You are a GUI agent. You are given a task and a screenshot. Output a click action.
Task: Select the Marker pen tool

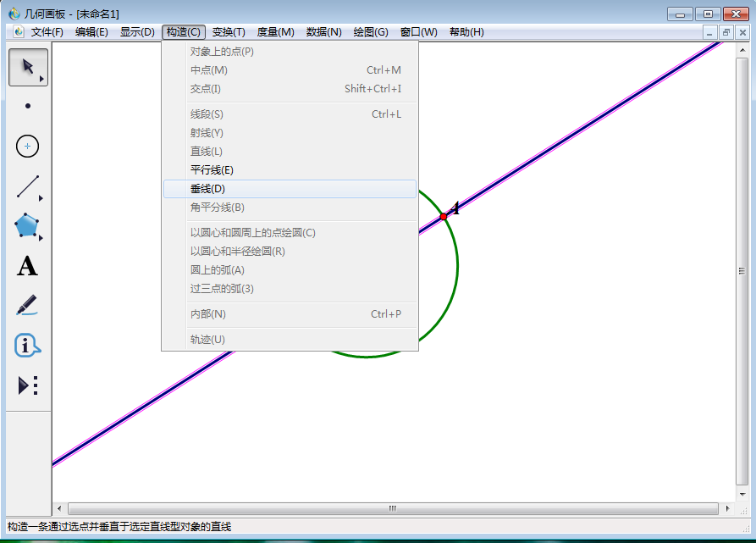click(x=27, y=305)
